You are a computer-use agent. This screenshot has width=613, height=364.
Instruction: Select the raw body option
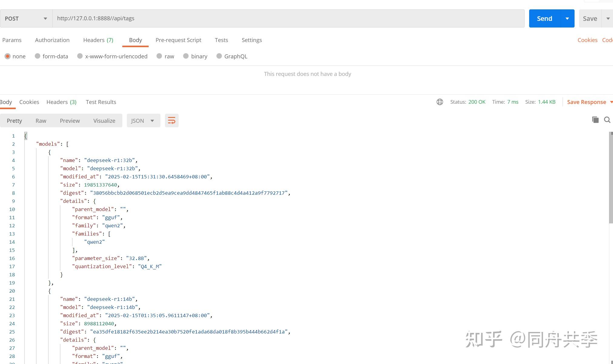tap(159, 56)
